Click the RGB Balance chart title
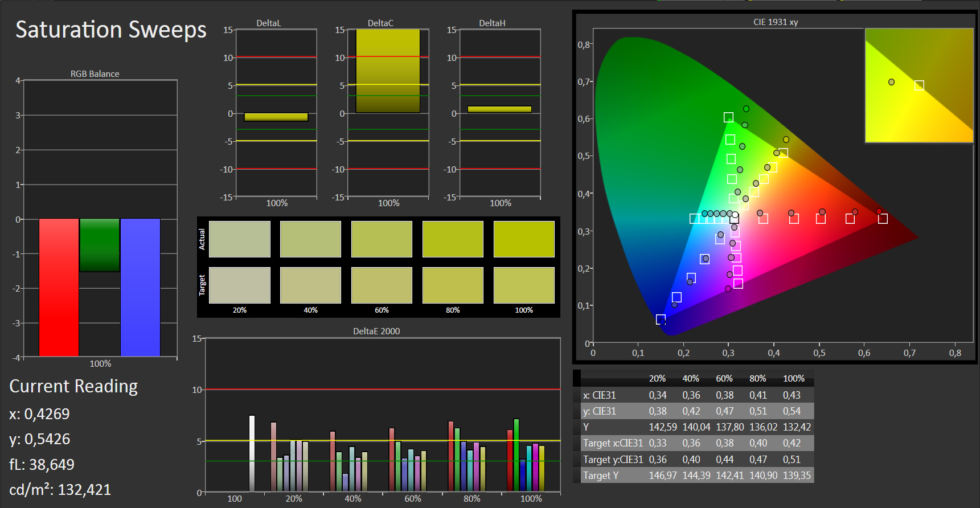Screen dimensions: 980x508 (x=95, y=74)
